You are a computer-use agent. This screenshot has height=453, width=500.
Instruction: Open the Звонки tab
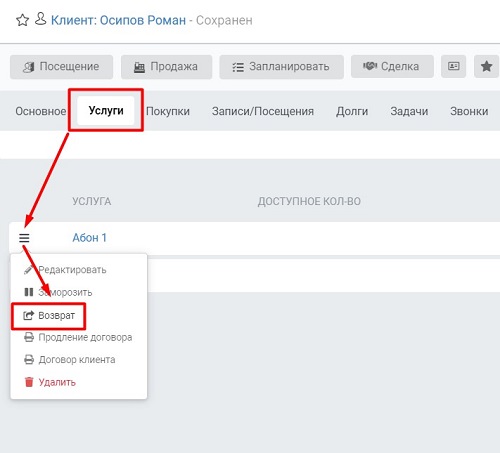pos(469,111)
